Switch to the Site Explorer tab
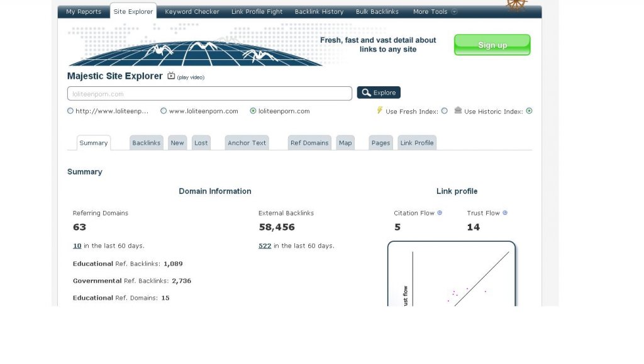Viewport: 644px width, 364px height. (x=133, y=11)
